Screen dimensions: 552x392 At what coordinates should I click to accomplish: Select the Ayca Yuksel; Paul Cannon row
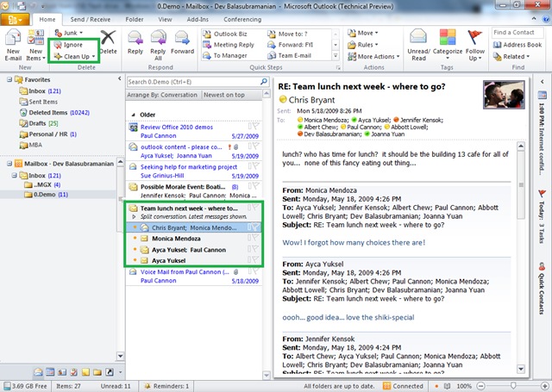(x=194, y=250)
